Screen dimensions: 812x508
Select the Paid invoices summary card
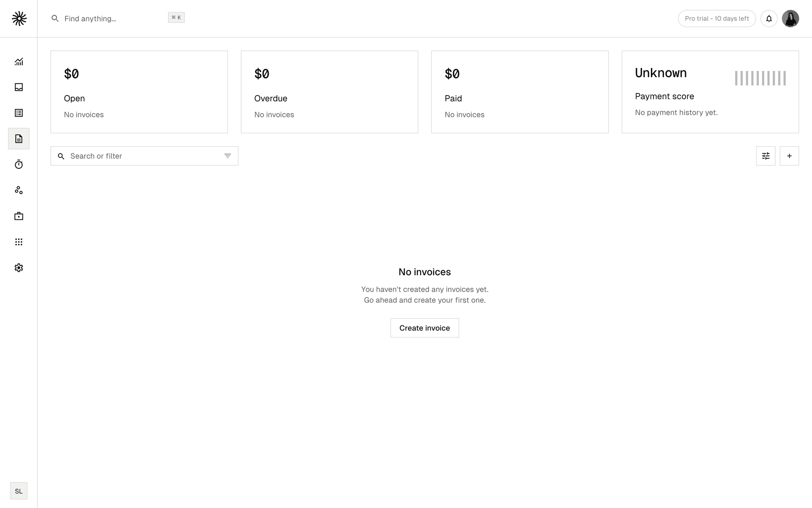click(x=520, y=92)
